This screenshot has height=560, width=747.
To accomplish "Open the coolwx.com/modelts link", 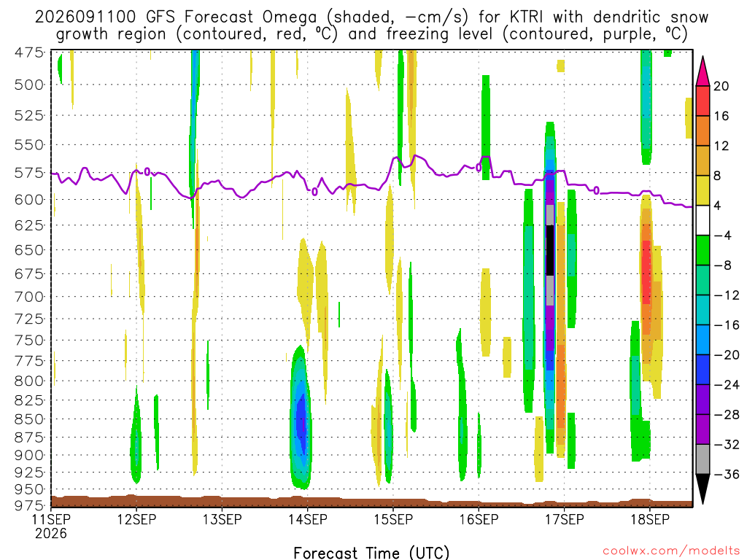I will pos(670,551).
